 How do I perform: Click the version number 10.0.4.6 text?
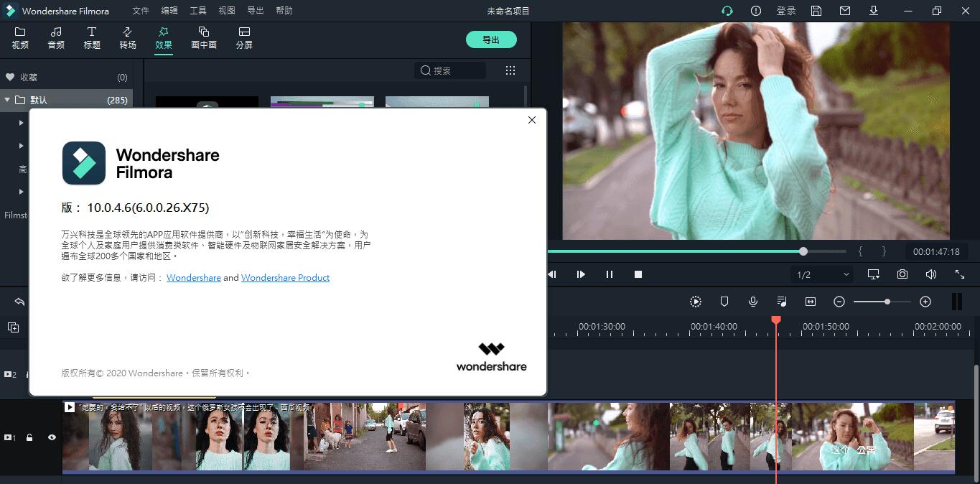click(x=148, y=208)
